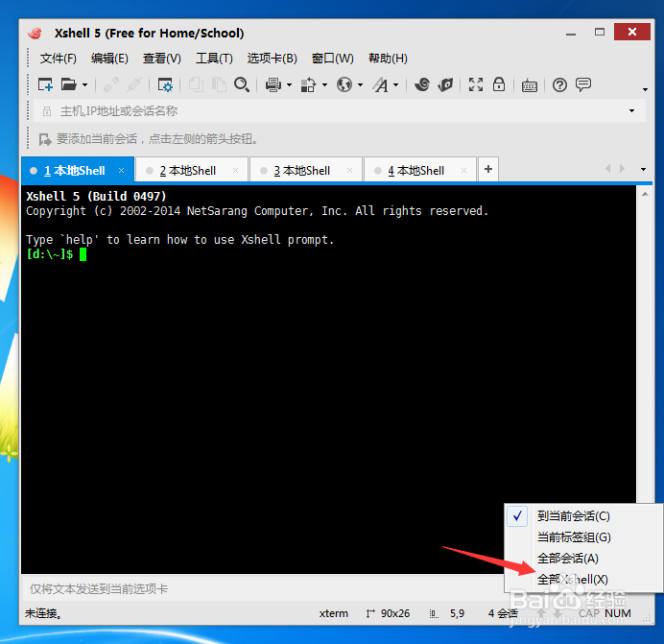Viewport: 664px width, 644px height.
Task: Toggle full screen mode icon
Action: point(476,84)
